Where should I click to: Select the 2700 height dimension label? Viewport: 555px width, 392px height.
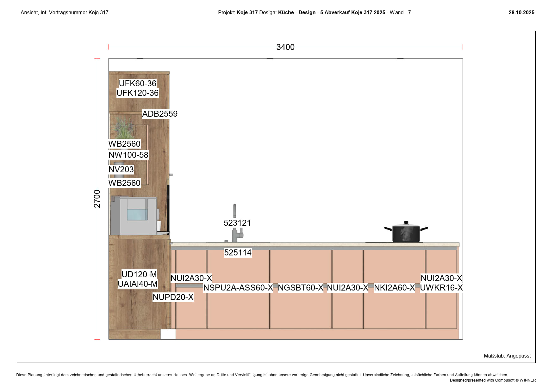(97, 199)
